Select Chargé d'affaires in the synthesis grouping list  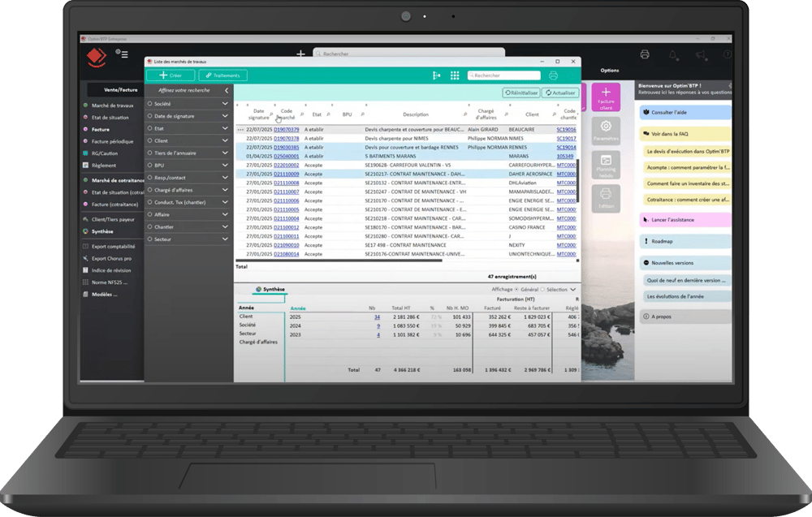click(x=258, y=342)
